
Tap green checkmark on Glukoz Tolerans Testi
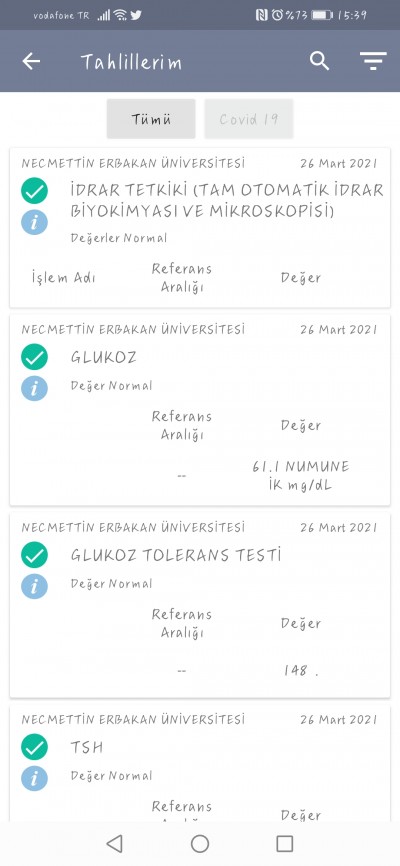click(x=34, y=555)
